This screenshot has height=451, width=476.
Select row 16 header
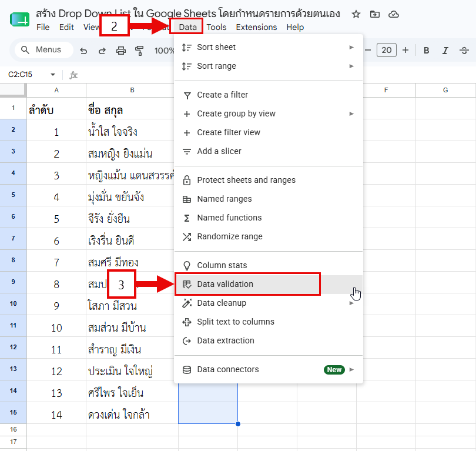pyautogui.click(x=14, y=429)
